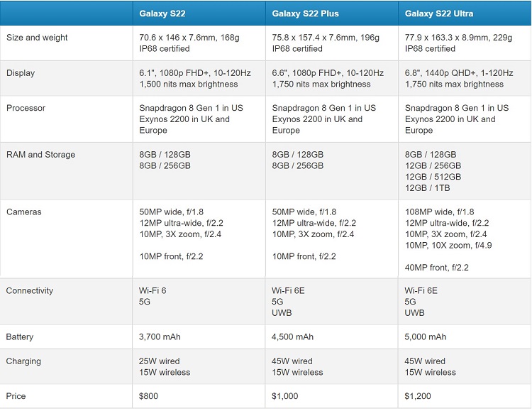The height and width of the screenshot is (416, 532).
Task: Select the Charging row label
Action: pos(23,361)
